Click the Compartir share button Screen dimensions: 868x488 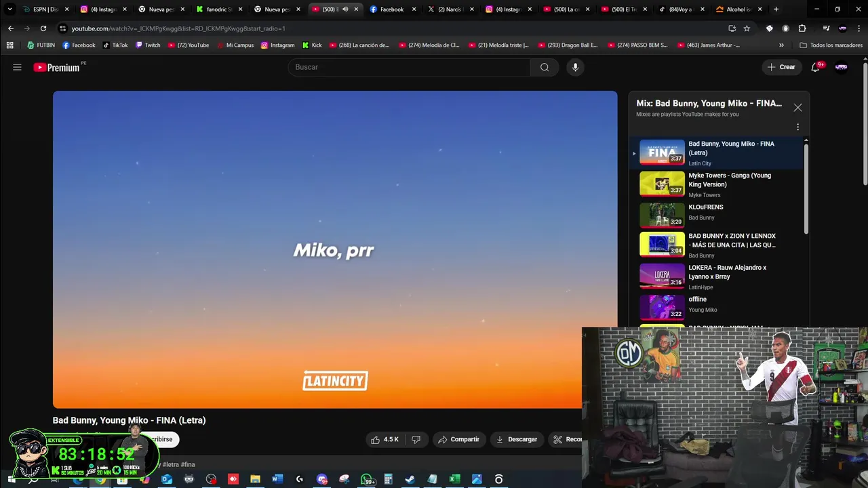point(458,439)
